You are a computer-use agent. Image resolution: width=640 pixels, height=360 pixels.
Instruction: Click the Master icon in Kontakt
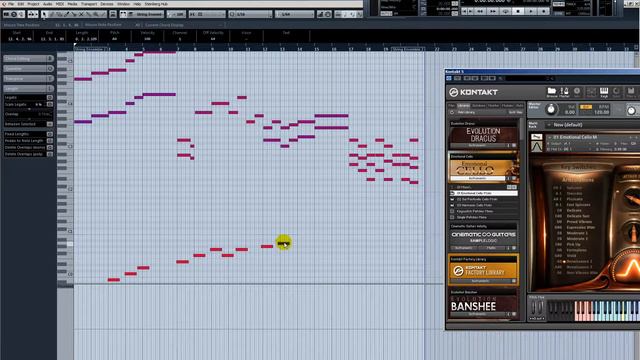point(564,92)
